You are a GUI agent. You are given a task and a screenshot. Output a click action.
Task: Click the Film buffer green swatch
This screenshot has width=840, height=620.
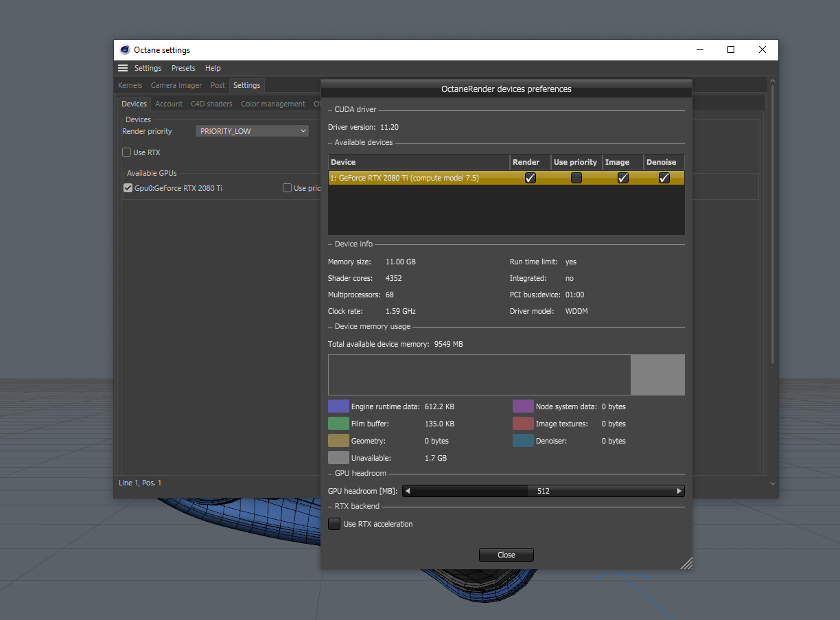(x=338, y=424)
